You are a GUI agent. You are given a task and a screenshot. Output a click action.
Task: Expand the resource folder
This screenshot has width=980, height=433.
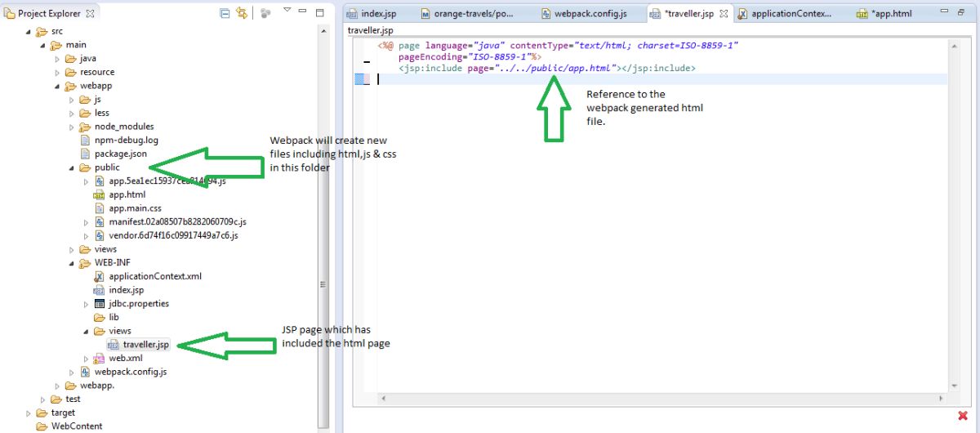[x=57, y=72]
